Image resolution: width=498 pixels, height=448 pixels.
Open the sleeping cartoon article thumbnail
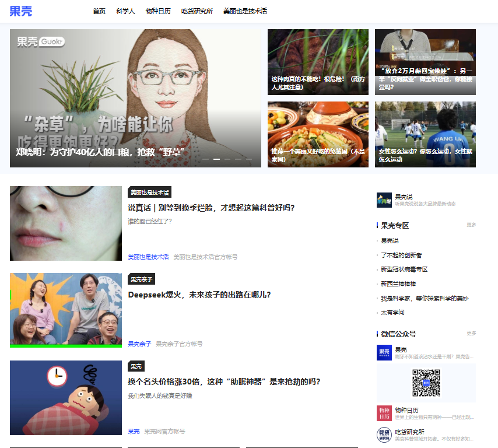pos(66,398)
